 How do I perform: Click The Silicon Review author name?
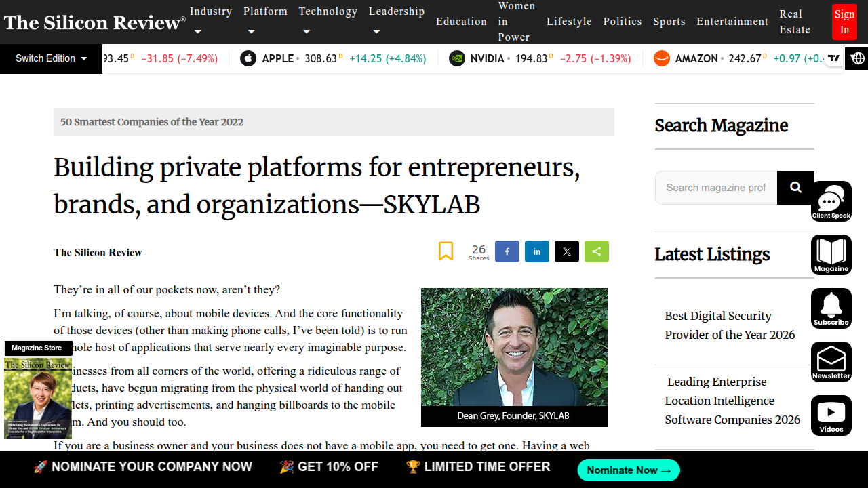point(98,253)
